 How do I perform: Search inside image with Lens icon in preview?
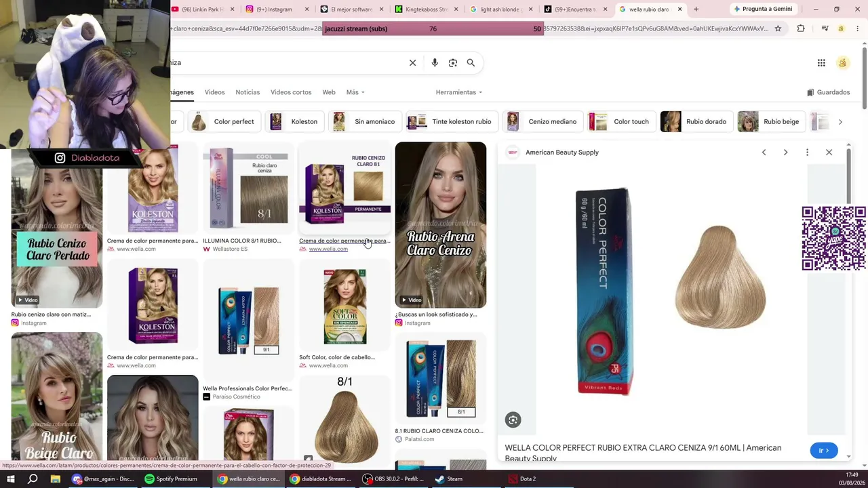(513, 420)
